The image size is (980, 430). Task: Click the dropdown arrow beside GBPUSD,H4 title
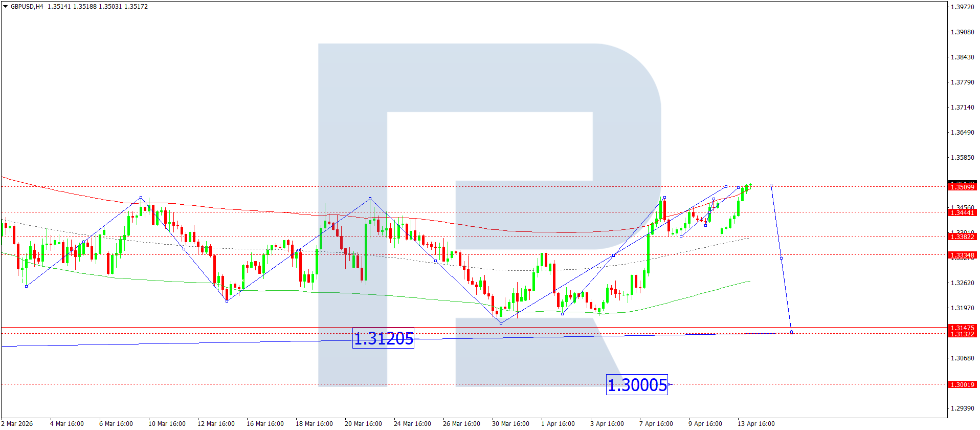click(x=6, y=7)
